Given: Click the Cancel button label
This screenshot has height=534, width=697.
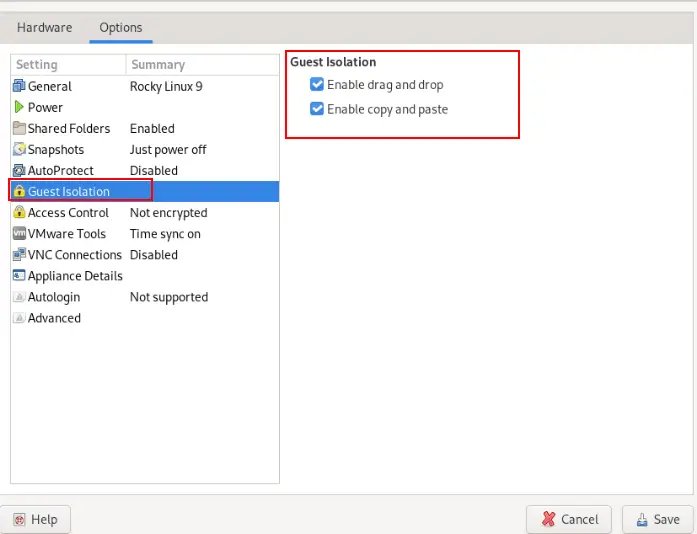Looking at the screenshot, I should point(580,519).
